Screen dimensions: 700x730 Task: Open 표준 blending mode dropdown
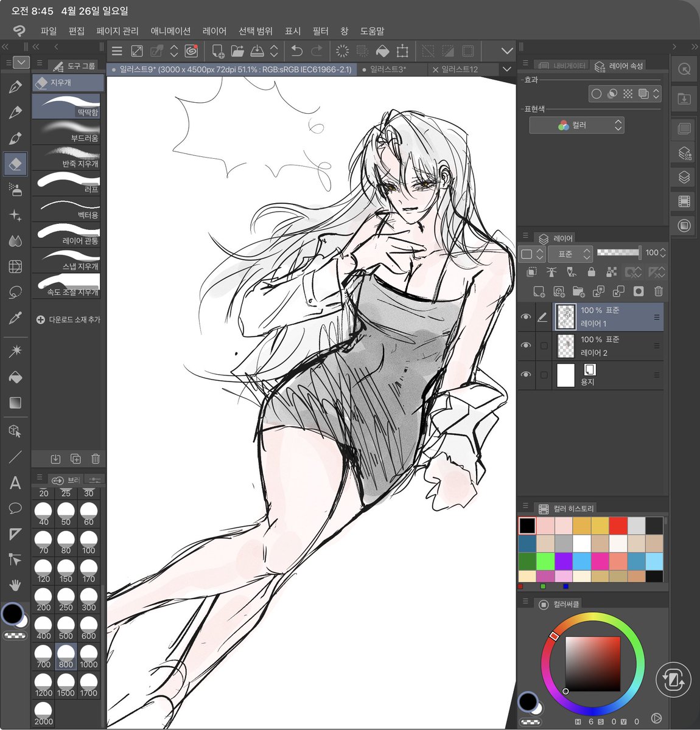570,253
